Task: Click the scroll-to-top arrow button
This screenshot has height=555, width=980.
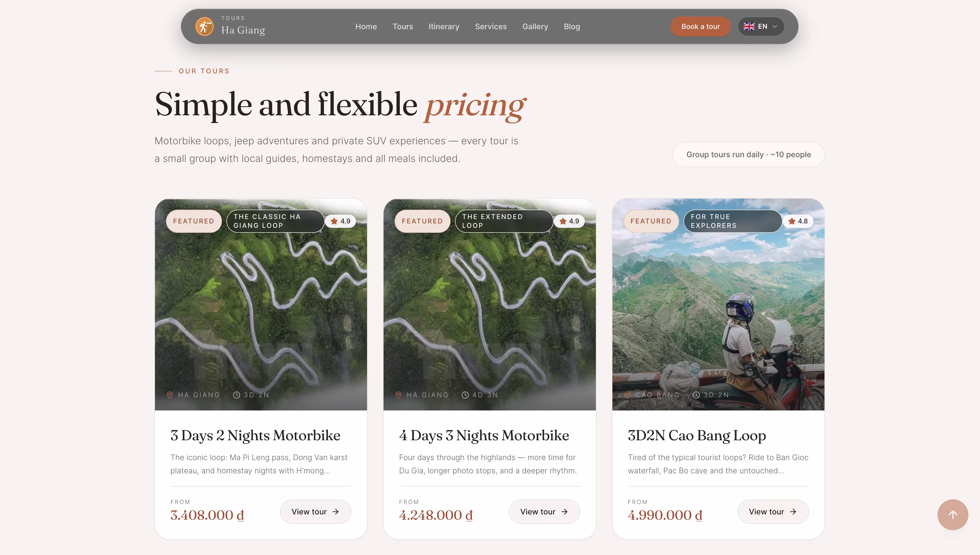Action: click(x=953, y=515)
